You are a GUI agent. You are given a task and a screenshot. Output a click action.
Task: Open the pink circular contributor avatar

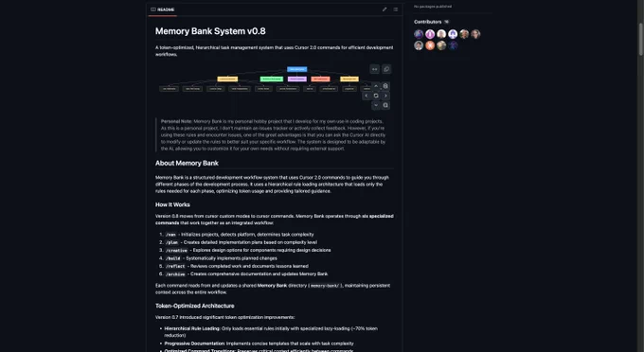coord(430,34)
